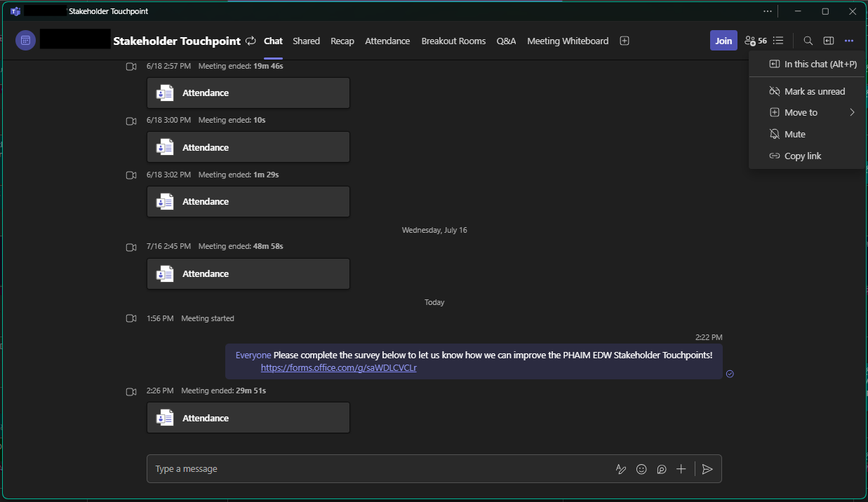
Task: Select Copy link in menu
Action: [x=807, y=156]
